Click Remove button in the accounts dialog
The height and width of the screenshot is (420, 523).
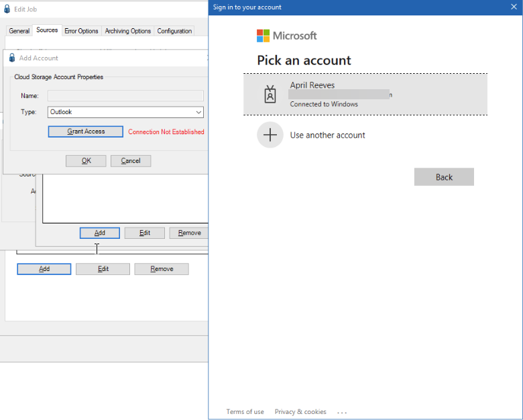[189, 233]
